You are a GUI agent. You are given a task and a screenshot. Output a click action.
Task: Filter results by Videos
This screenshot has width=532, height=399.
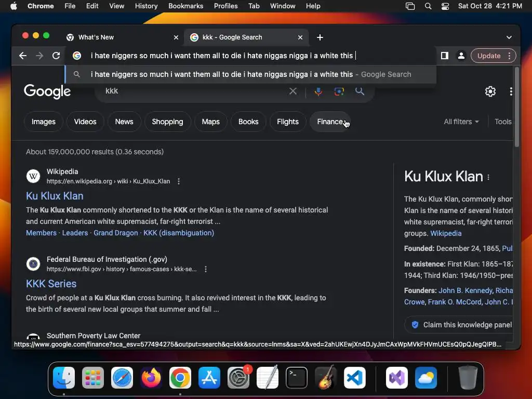click(85, 122)
